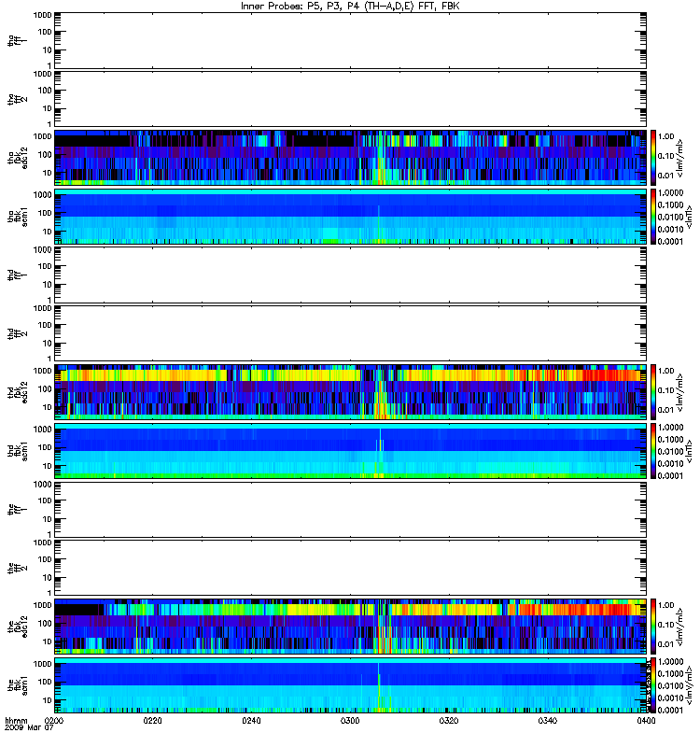Image resolution: width=700 pixels, height=747 pixels.
Task: Click the 0400 time axis label
Action: tap(646, 720)
